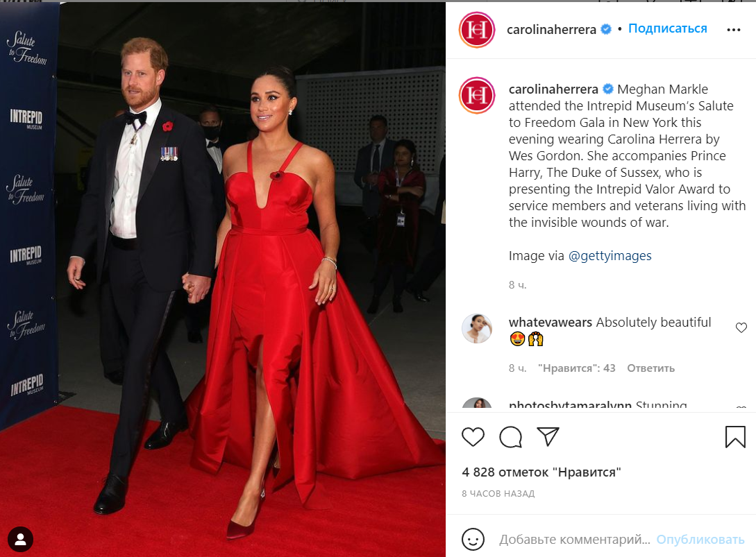The height and width of the screenshot is (557, 756).
Task: Save post with bookmark icon
Action: tap(735, 436)
